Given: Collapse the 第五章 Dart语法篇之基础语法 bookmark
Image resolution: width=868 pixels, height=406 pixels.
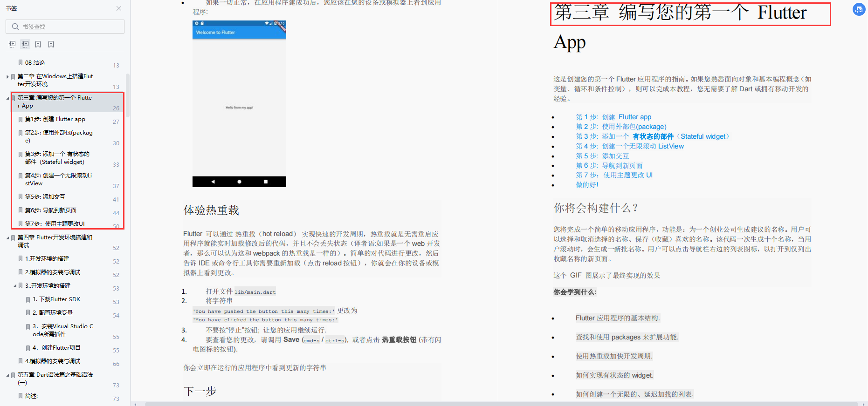Looking at the screenshot, I should coord(7,375).
